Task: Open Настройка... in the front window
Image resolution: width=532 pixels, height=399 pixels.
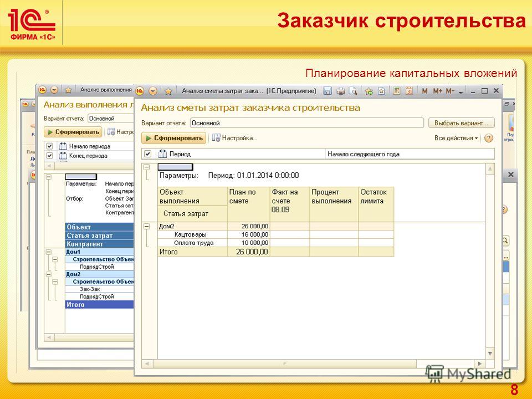Action: point(235,138)
